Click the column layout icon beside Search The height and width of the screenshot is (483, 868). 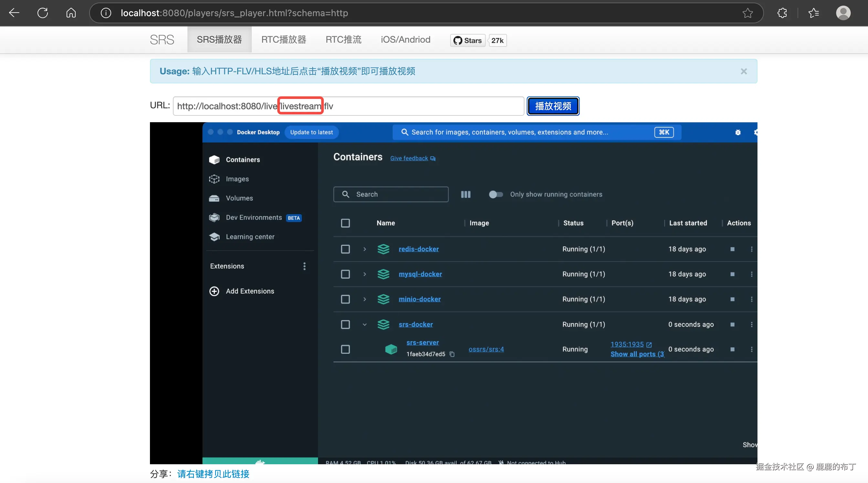click(465, 194)
